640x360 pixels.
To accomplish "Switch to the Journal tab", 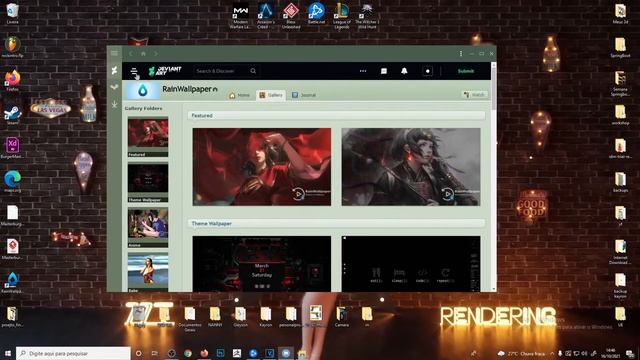I will tap(304, 95).
